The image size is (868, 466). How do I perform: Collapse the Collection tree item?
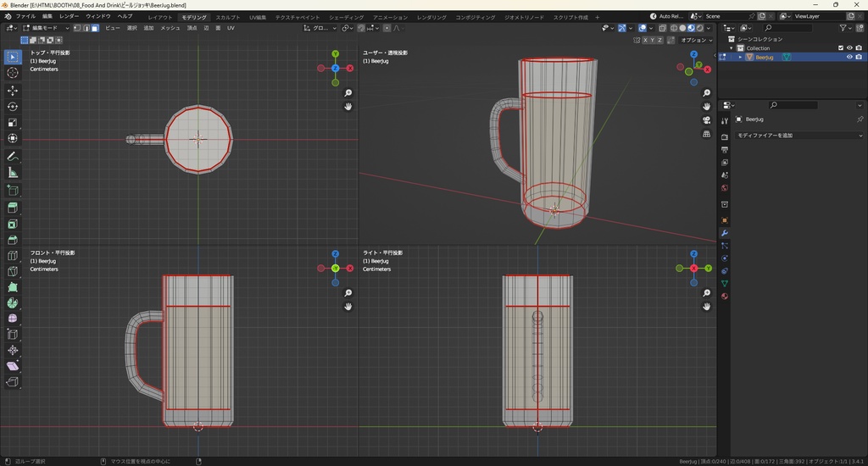[x=732, y=48]
